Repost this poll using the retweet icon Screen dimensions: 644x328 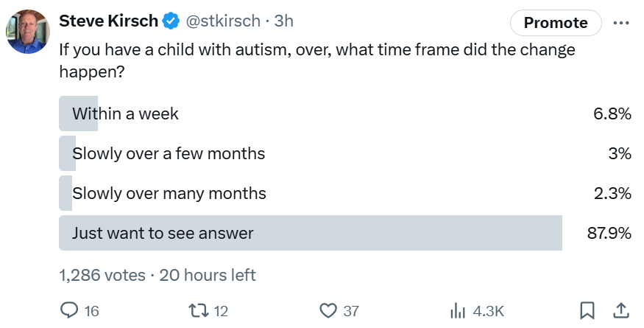pos(199,311)
